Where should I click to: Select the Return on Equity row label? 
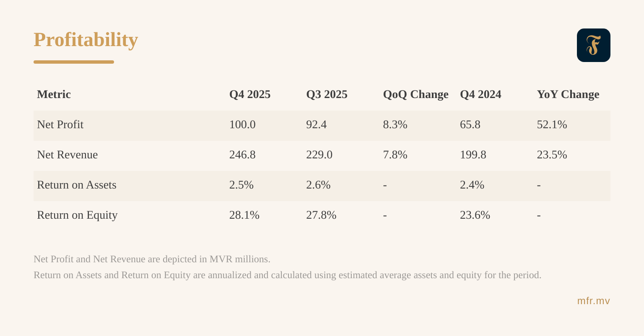click(77, 215)
